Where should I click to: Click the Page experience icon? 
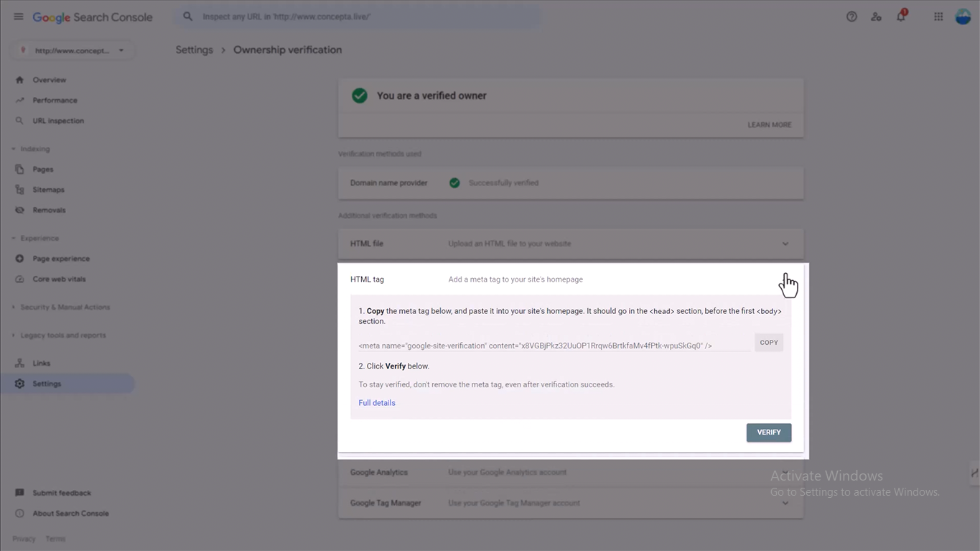[19, 259]
